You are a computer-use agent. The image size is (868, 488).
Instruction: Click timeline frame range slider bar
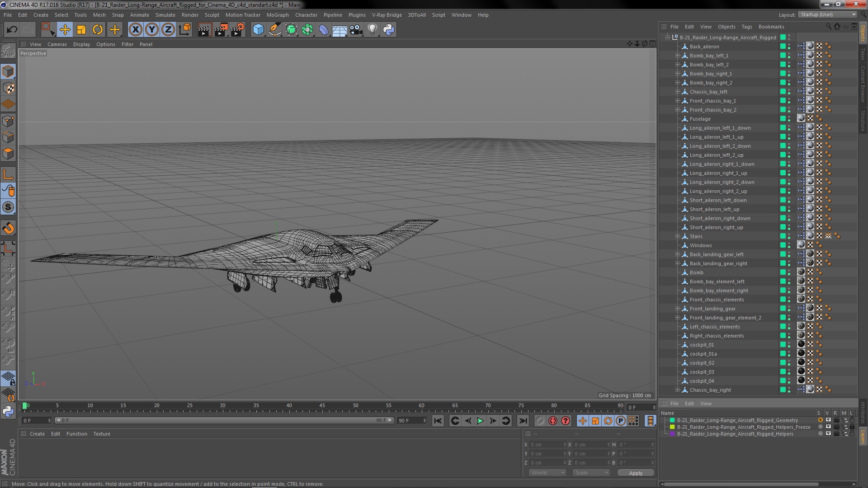click(x=224, y=420)
